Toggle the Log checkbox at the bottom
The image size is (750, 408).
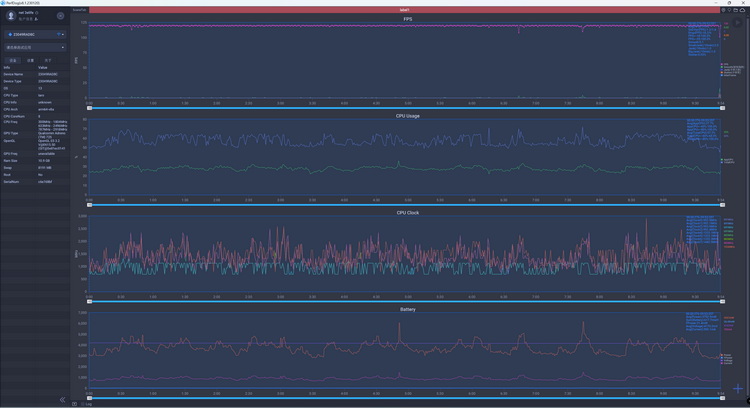tap(83, 404)
